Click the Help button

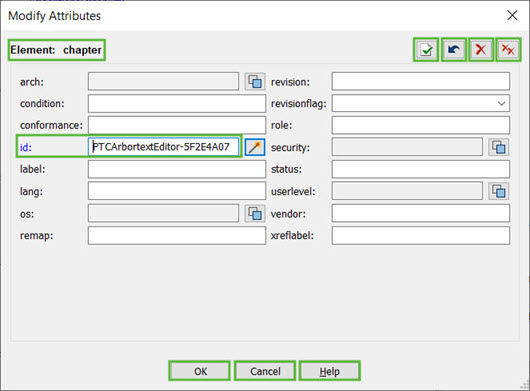coord(330,371)
